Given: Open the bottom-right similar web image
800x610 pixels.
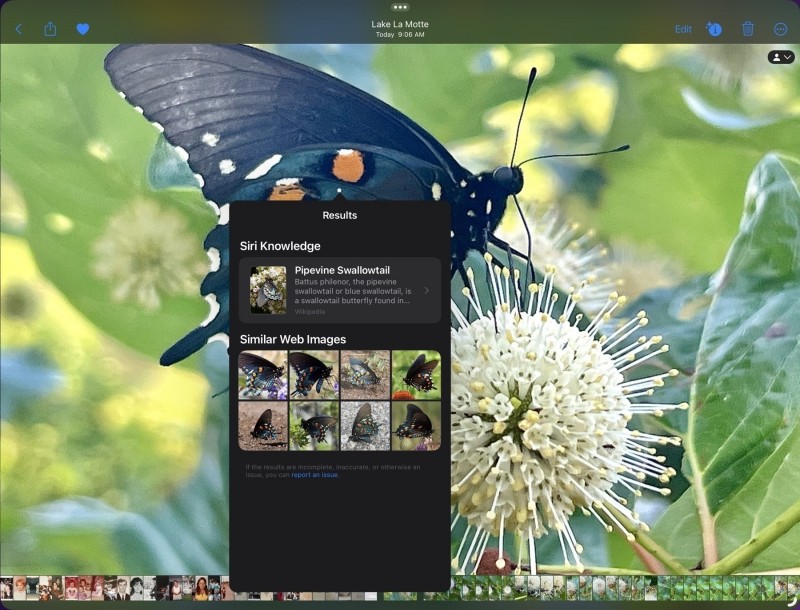Looking at the screenshot, I should coord(416,426).
